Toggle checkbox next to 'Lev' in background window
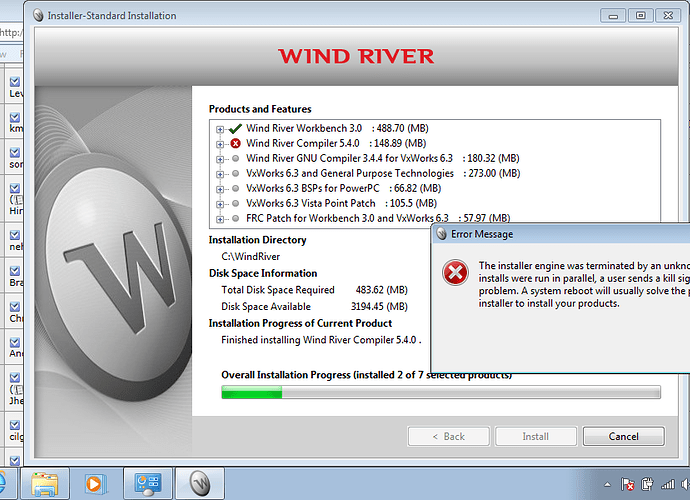Image resolution: width=690 pixels, height=500 pixels. click(x=15, y=81)
